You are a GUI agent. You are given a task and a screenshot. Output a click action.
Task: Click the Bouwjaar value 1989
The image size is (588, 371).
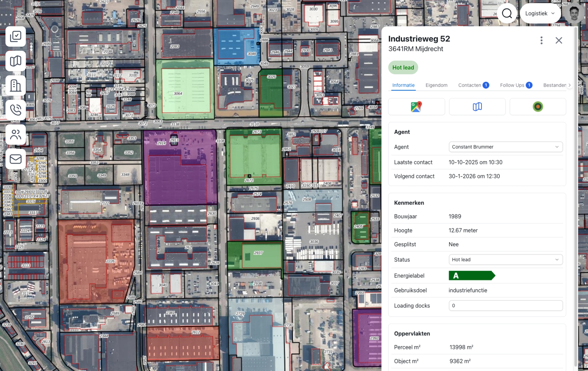(455, 216)
